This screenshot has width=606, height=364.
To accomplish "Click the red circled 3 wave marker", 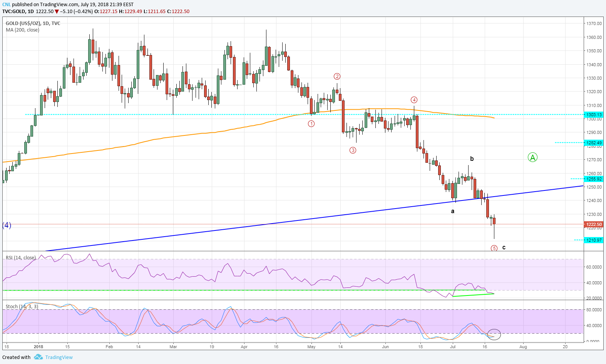I will click(x=353, y=150).
